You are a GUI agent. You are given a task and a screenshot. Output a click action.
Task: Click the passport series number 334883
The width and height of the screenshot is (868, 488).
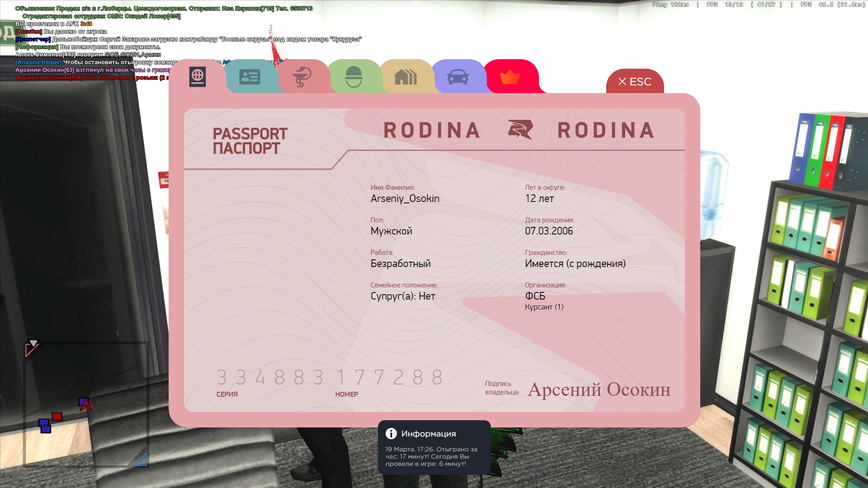[x=270, y=377]
